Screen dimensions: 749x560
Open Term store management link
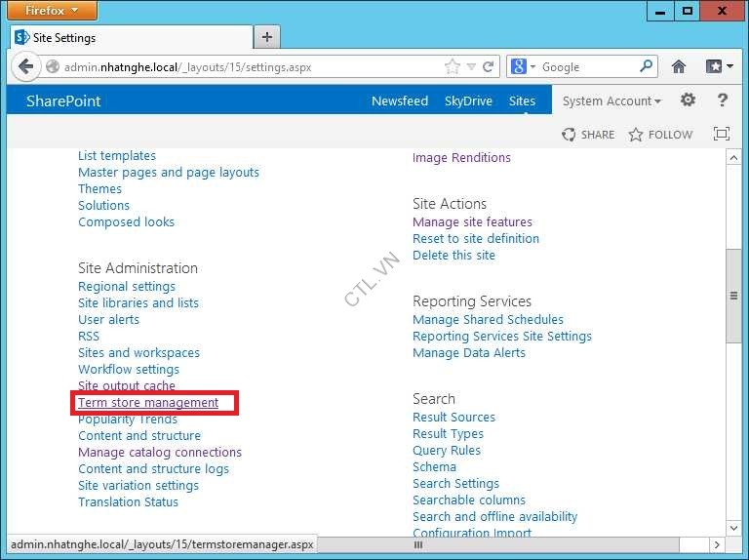(x=148, y=403)
